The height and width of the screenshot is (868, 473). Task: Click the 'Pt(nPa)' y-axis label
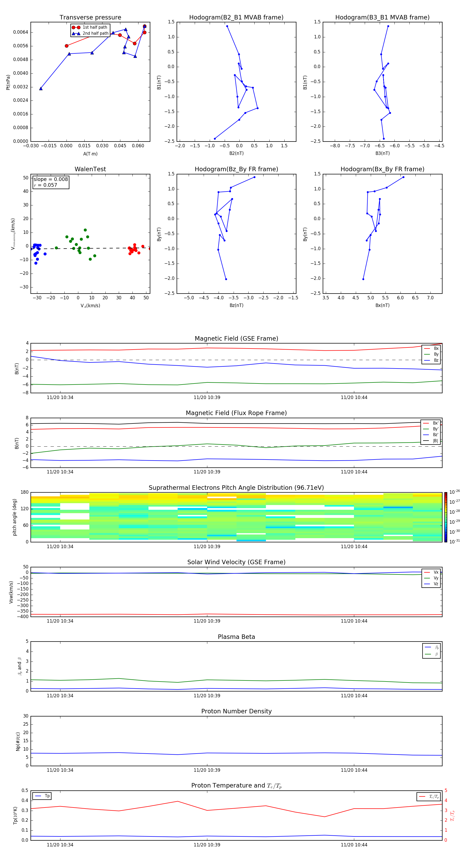click(8, 82)
